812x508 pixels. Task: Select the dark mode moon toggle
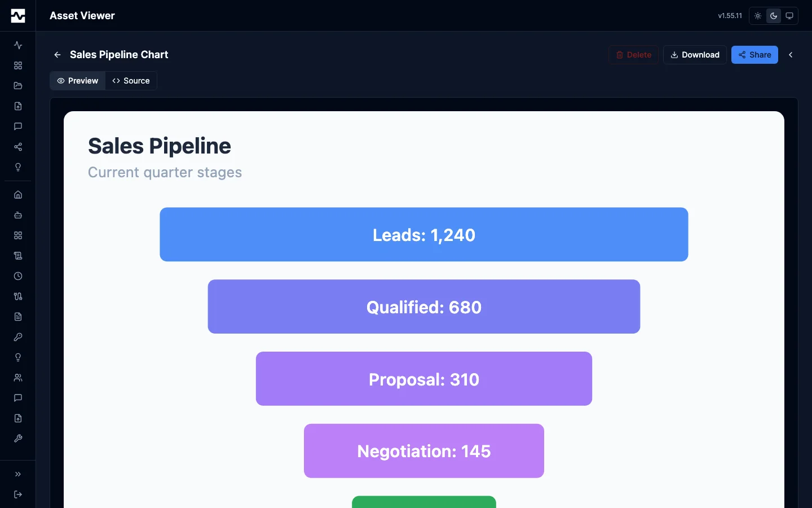774,16
